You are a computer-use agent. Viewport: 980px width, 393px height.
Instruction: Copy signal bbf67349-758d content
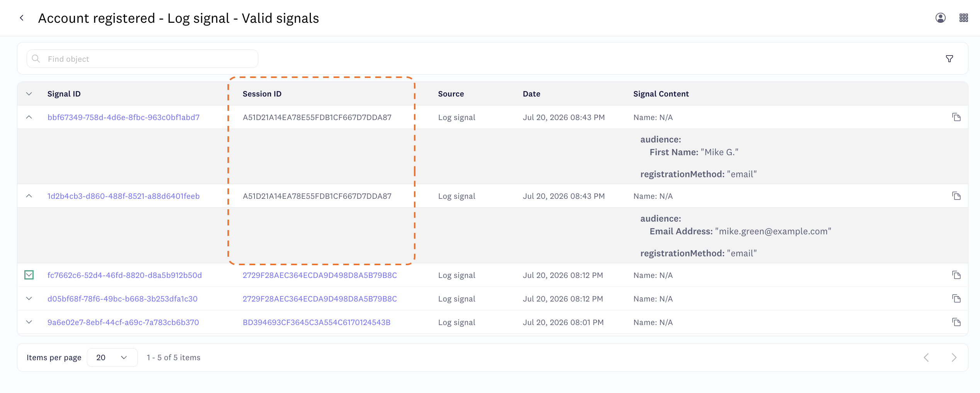956,117
